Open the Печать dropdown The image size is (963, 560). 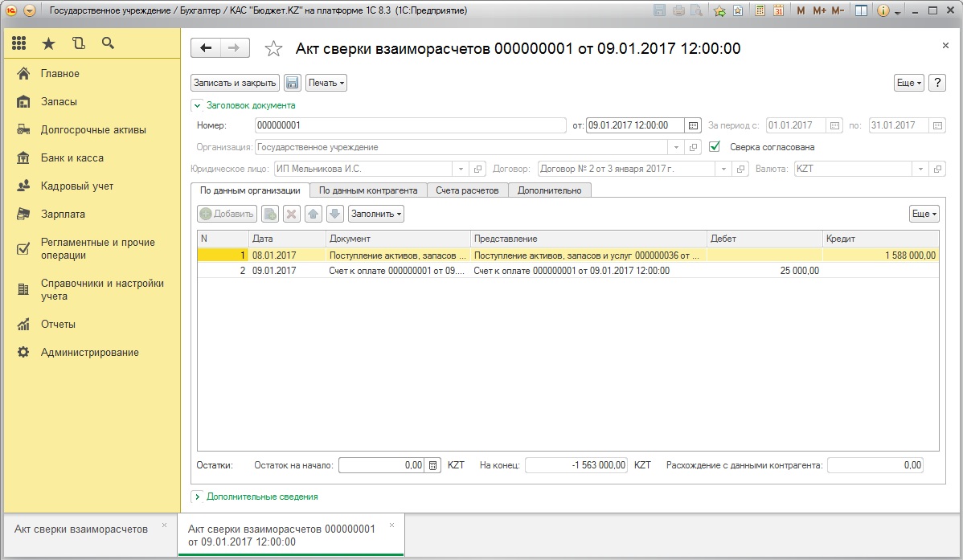click(326, 83)
